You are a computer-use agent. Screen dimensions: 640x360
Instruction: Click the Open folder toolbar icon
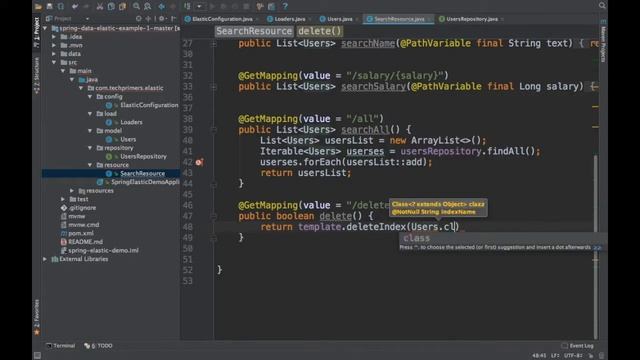[x=38, y=6]
